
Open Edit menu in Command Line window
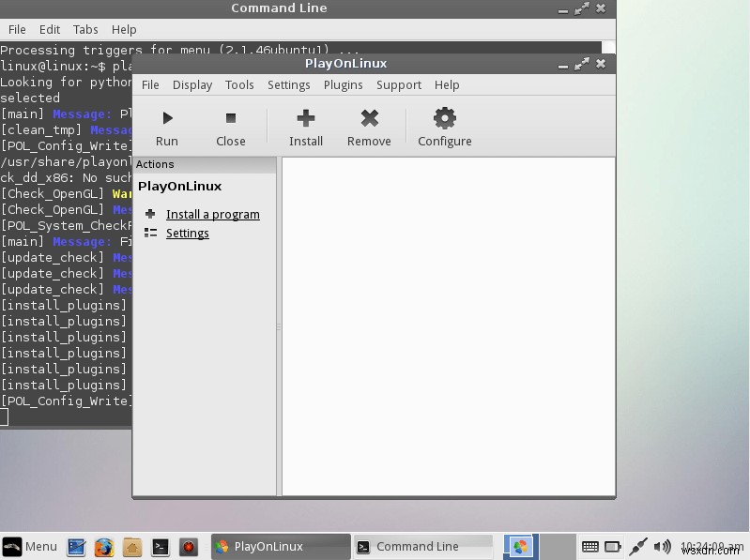pos(50,30)
